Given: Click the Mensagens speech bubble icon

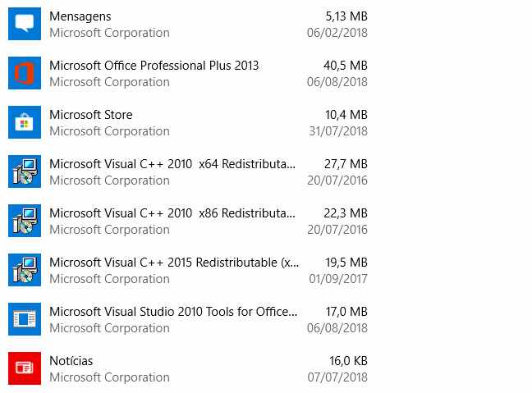Looking at the screenshot, I should [x=25, y=24].
